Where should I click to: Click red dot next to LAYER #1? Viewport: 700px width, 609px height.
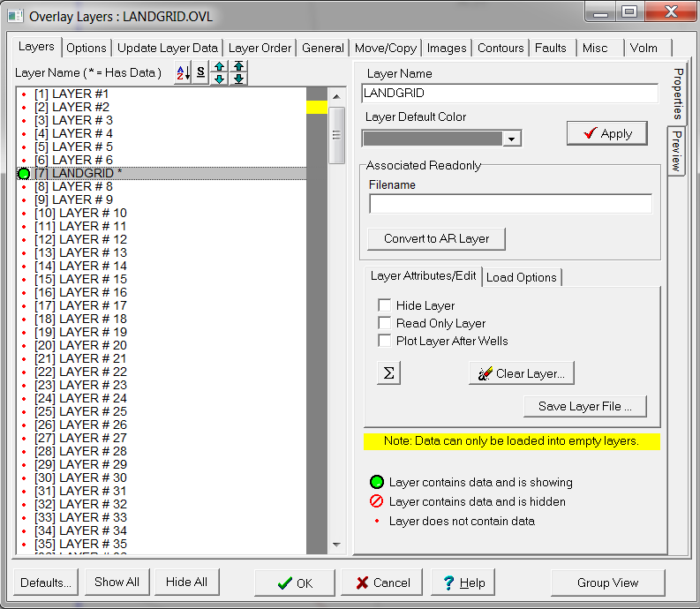[24, 94]
